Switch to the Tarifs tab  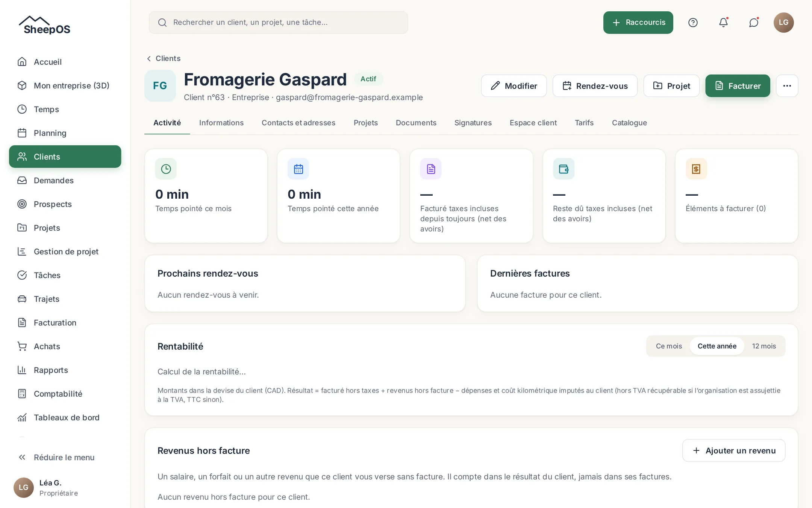coord(584,123)
